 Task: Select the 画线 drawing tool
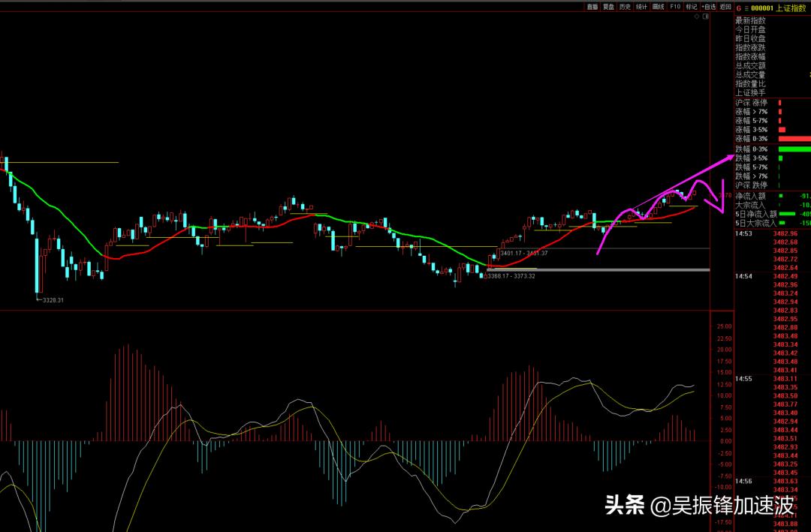point(656,7)
